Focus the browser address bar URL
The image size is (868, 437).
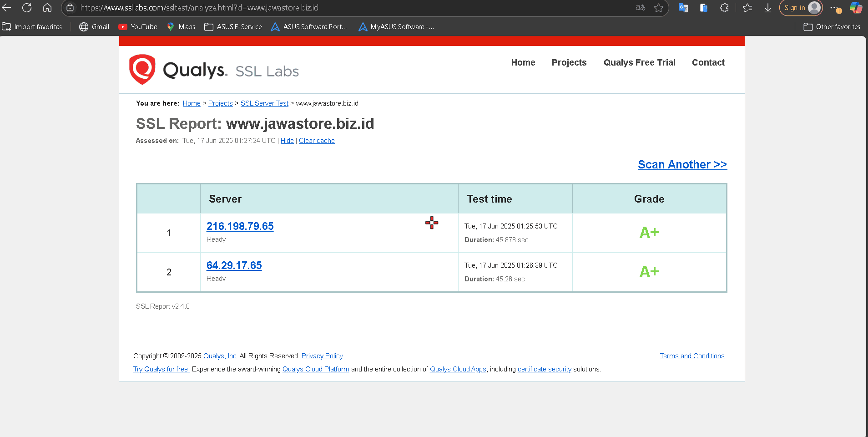[x=318, y=8]
